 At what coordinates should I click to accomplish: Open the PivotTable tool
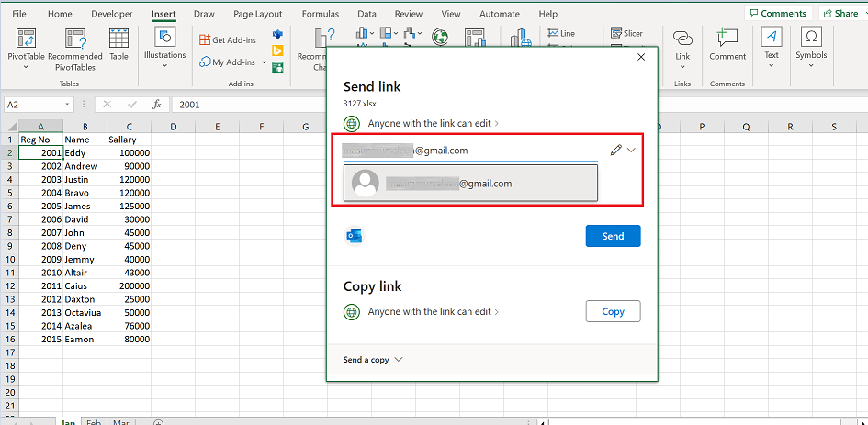26,48
